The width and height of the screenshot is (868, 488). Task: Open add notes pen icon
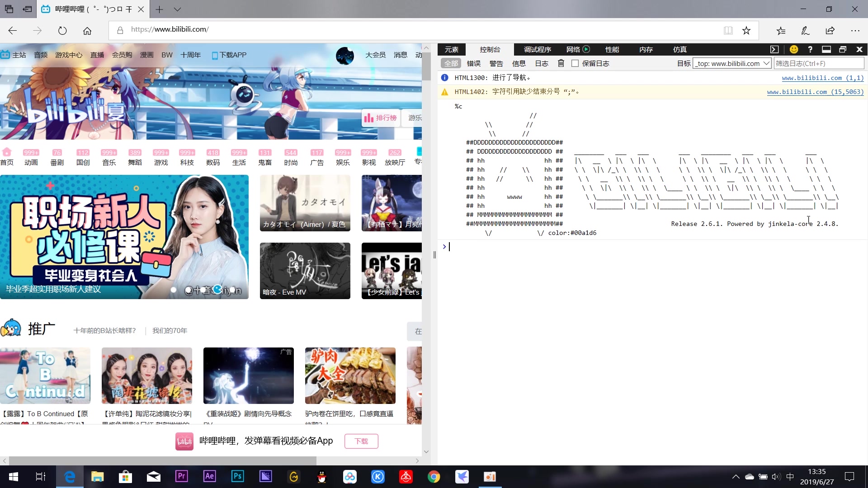[805, 31]
